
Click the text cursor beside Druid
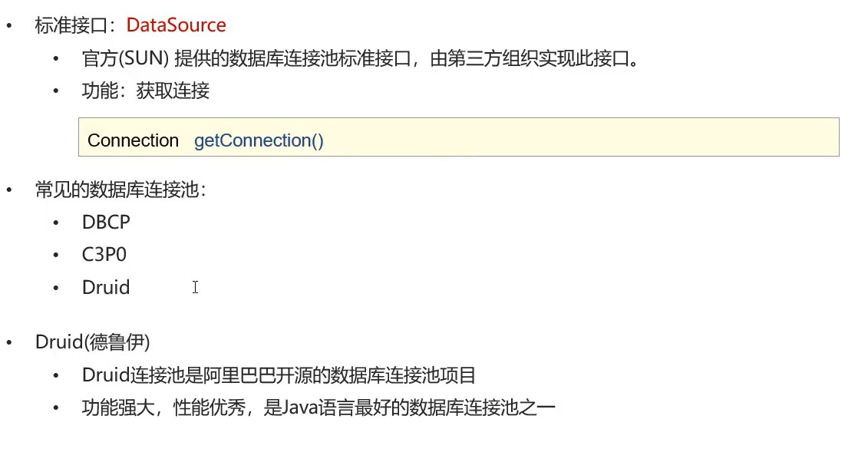click(196, 287)
